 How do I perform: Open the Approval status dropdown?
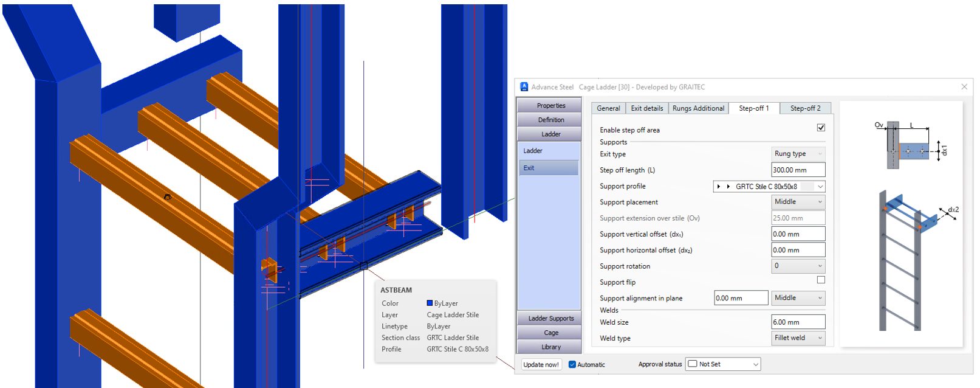pos(723,364)
